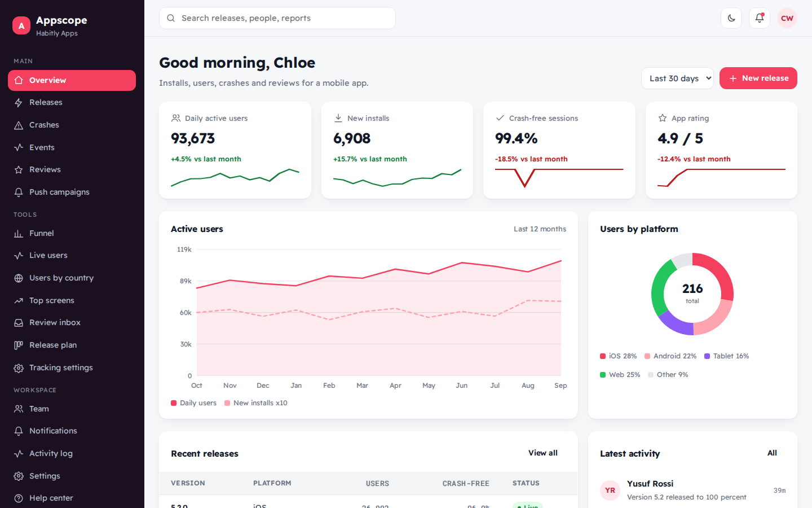Screen dimensions: 812x508
Task: Create a New release
Action: pyautogui.click(x=758, y=78)
